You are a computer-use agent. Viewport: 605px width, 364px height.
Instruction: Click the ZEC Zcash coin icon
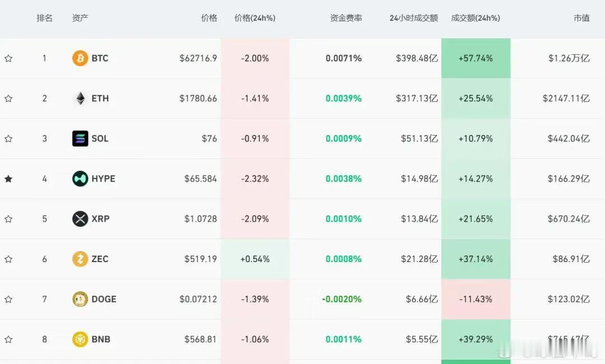(x=80, y=259)
